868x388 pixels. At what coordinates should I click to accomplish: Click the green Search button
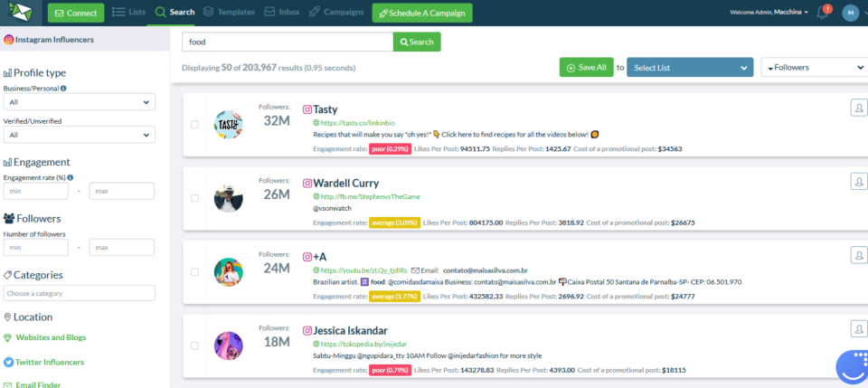[x=417, y=42]
